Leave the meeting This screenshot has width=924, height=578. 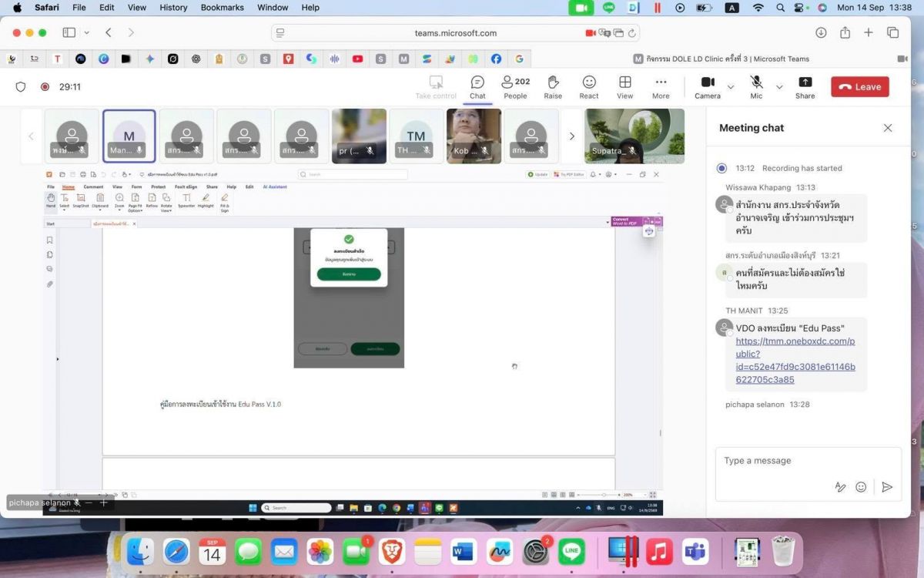tap(860, 87)
